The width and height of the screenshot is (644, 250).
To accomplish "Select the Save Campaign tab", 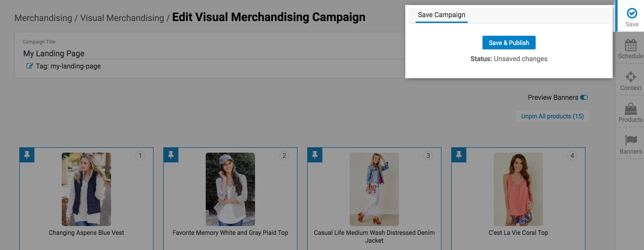I will 441,15.
